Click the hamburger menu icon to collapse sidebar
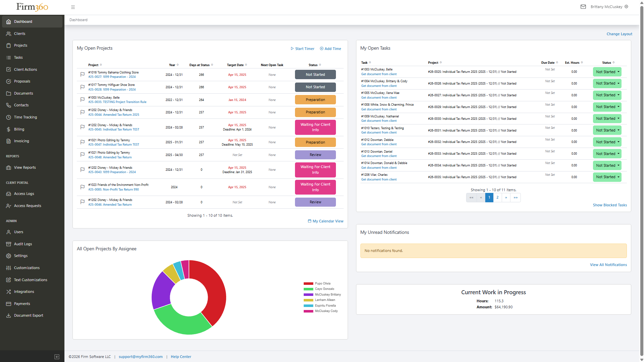Viewport: 644px width, 362px height. click(73, 7)
